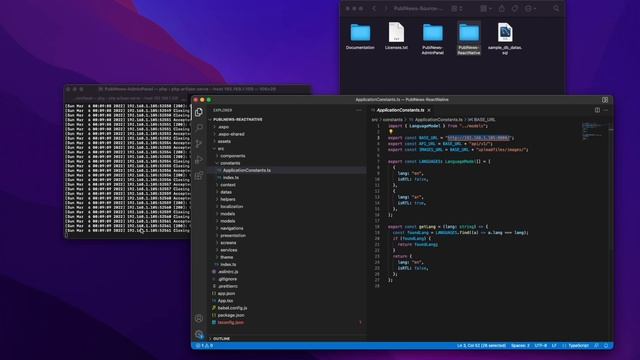
Task: Open the .prettierrc file
Action: pos(227,287)
